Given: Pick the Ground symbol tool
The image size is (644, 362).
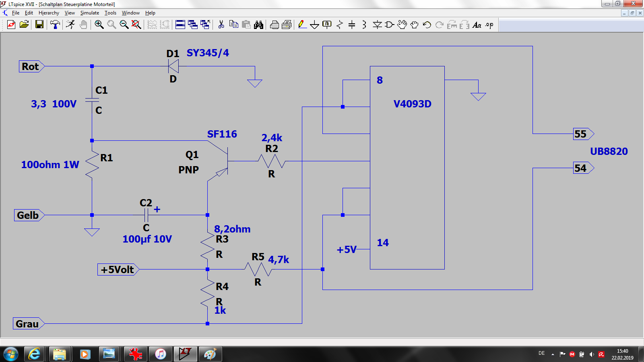Looking at the screenshot, I should pyautogui.click(x=315, y=25).
